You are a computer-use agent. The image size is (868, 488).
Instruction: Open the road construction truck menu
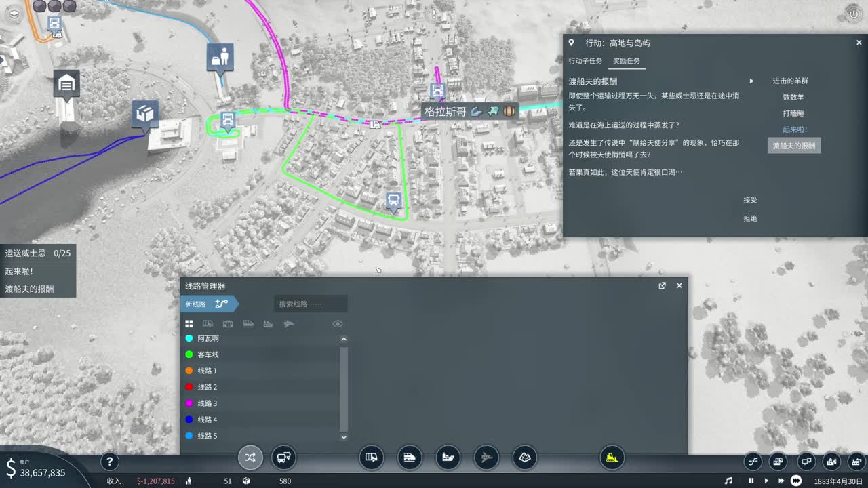pyautogui.click(x=371, y=457)
